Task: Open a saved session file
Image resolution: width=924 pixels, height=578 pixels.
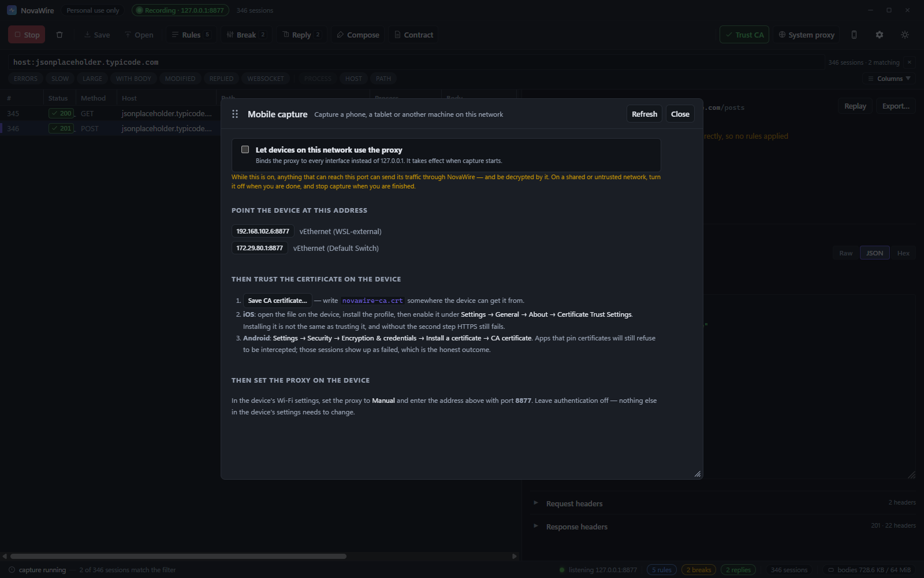Action: pos(139,35)
